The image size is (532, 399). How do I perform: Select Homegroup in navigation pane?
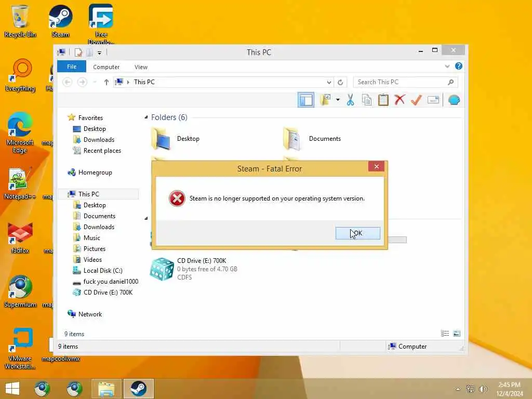[95, 172]
